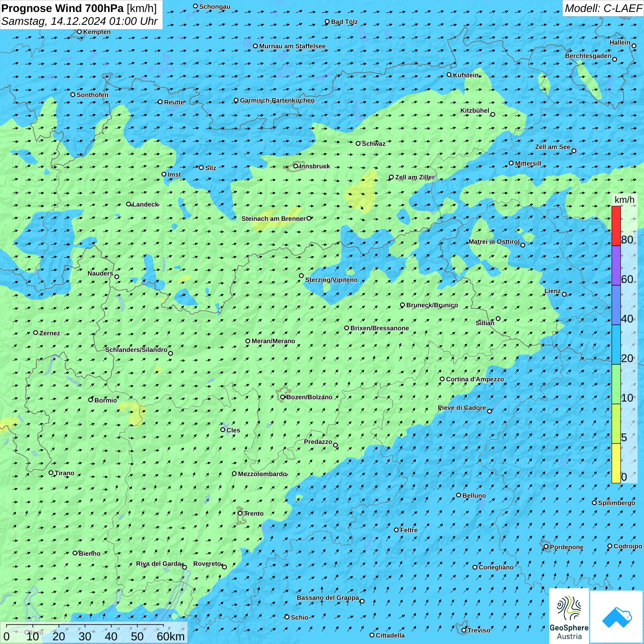The width and height of the screenshot is (644, 644).
Task: Click the Zernez city label
Action: [x=50, y=333]
